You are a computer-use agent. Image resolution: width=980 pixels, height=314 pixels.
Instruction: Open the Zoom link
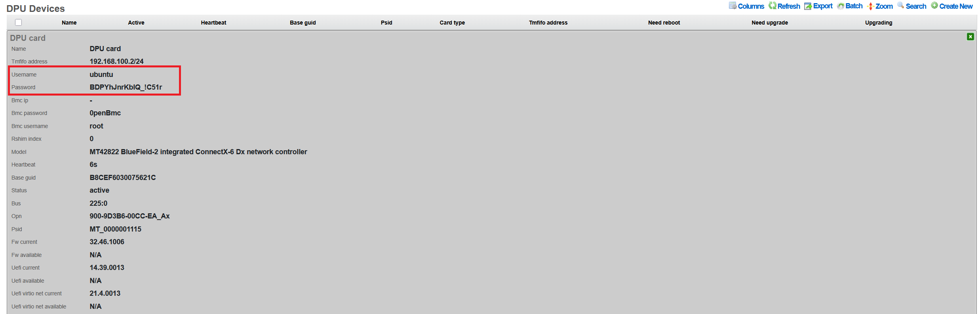click(884, 6)
